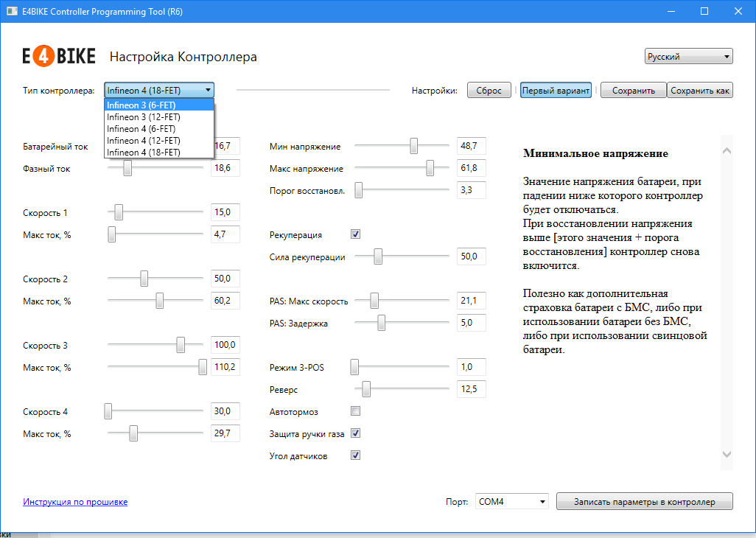The height and width of the screenshot is (538, 756).
Task: Click the Минимальное напряжение help heading
Action: [595, 154]
